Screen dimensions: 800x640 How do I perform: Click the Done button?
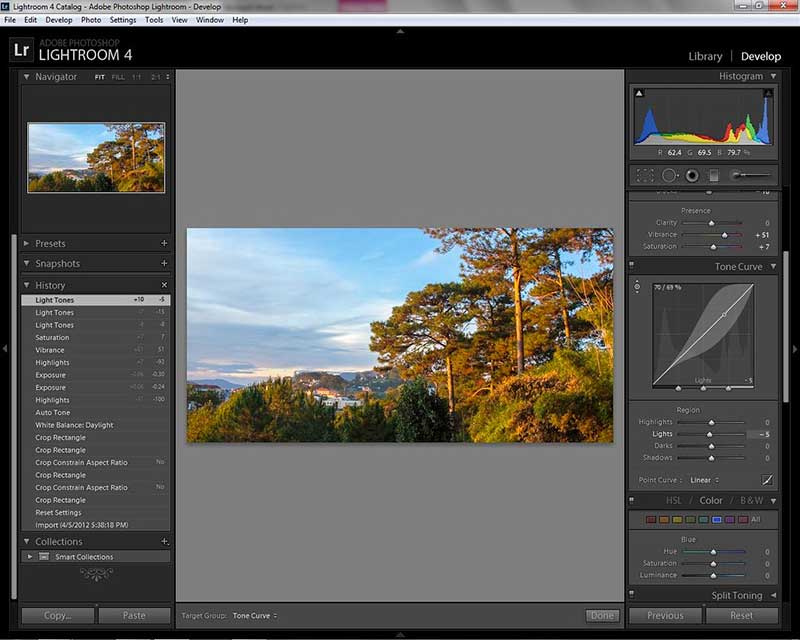[602, 616]
